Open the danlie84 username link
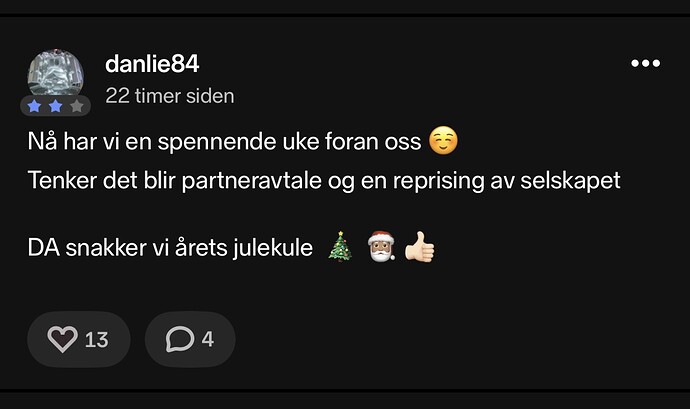The width and height of the screenshot is (690, 409). click(x=152, y=64)
